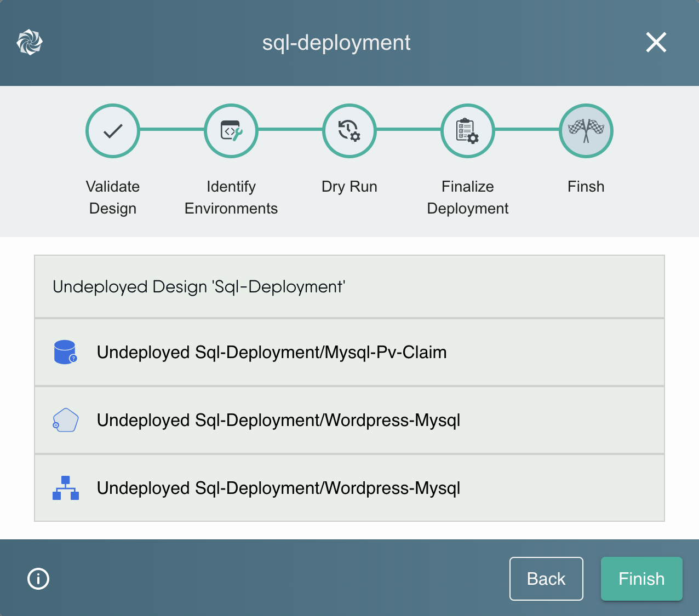Expand the Undeployed Design 'Sql-Deployment' row

(x=349, y=286)
